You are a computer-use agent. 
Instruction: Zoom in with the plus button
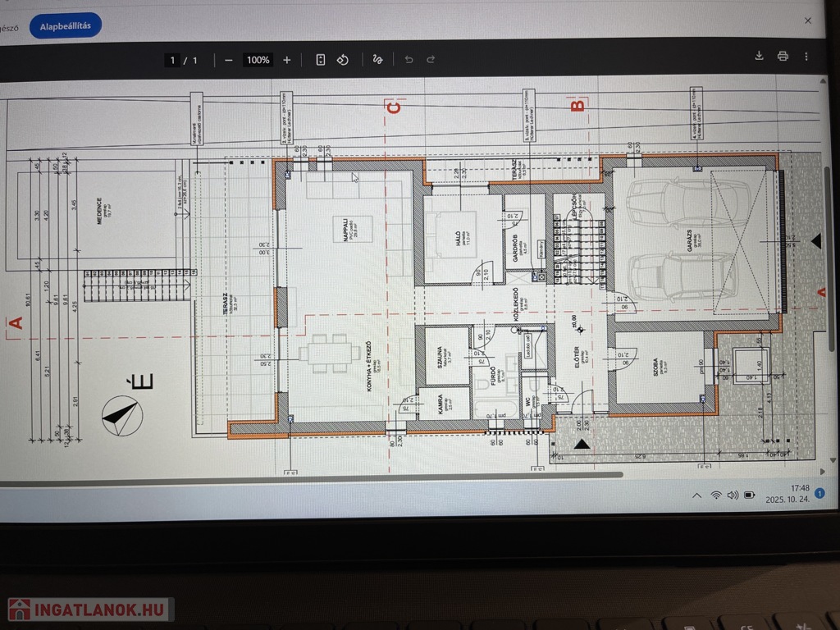(286, 60)
